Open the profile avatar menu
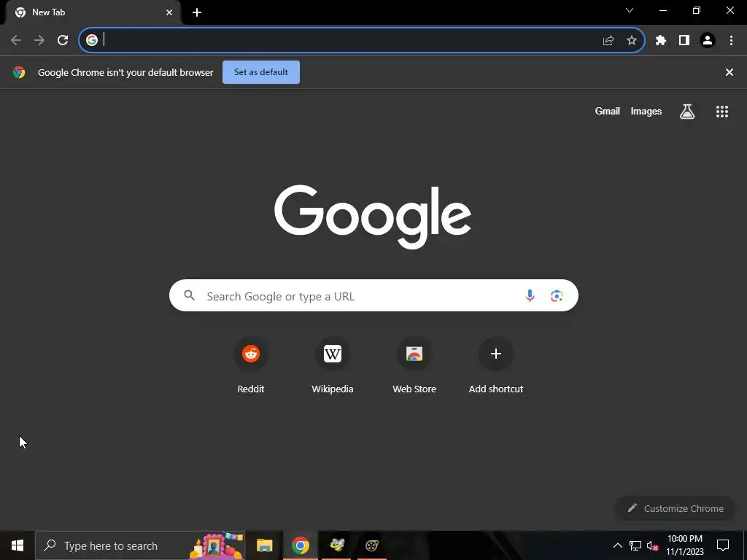 (708, 41)
